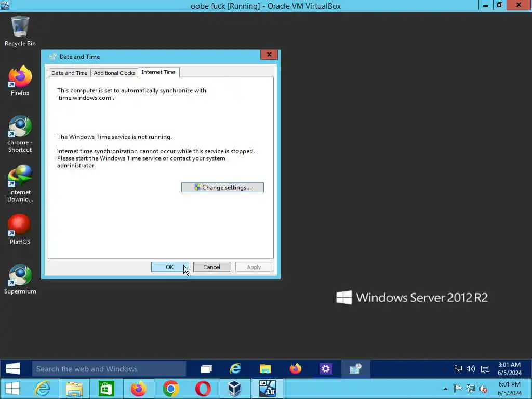Click the Change settings... button
Image resolution: width=532 pixels, height=399 pixels.
(x=222, y=187)
